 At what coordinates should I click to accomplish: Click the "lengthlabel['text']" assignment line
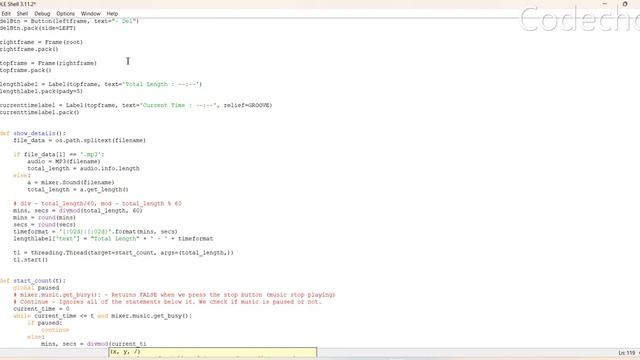113,239
